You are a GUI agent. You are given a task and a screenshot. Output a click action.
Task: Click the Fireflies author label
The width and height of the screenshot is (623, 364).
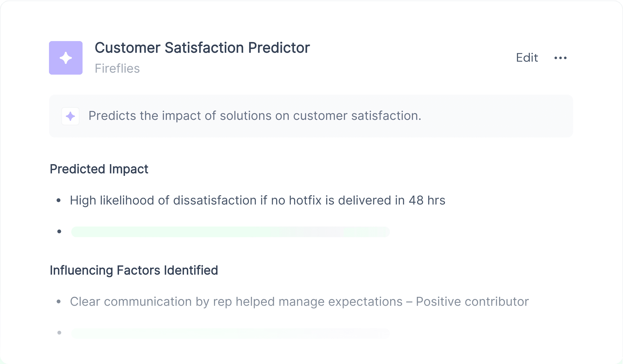[117, 68]
